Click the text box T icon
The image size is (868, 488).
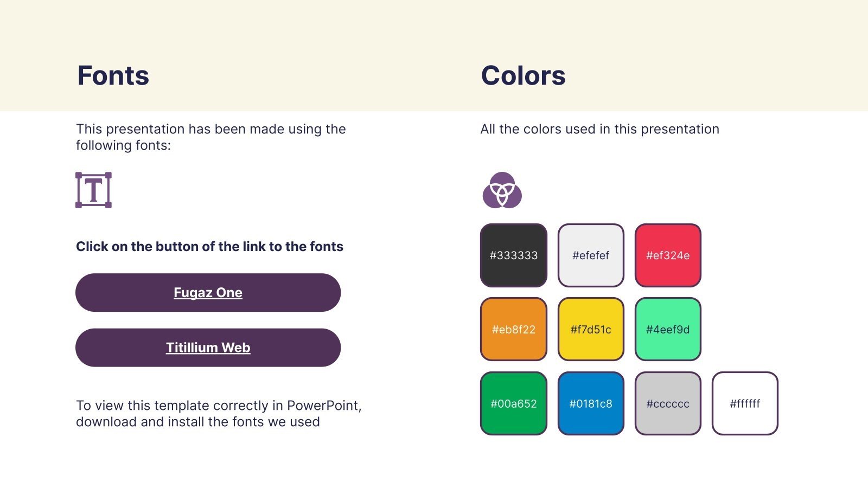93,190
